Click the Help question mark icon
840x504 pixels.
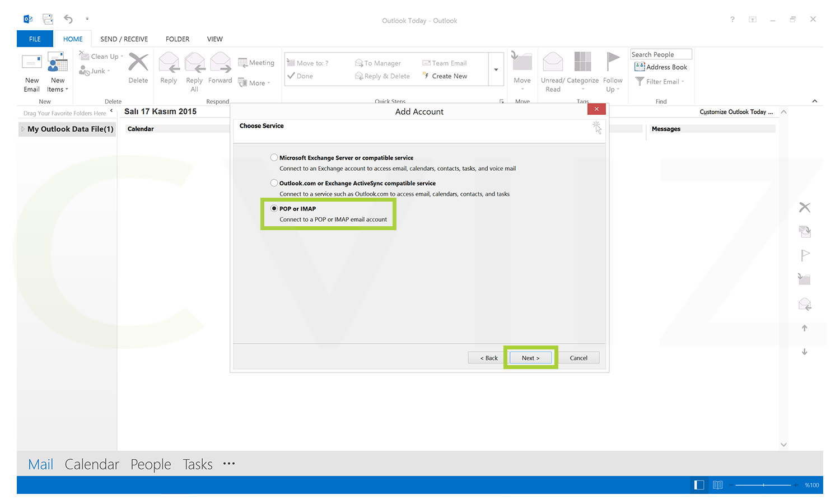[732, 20]
